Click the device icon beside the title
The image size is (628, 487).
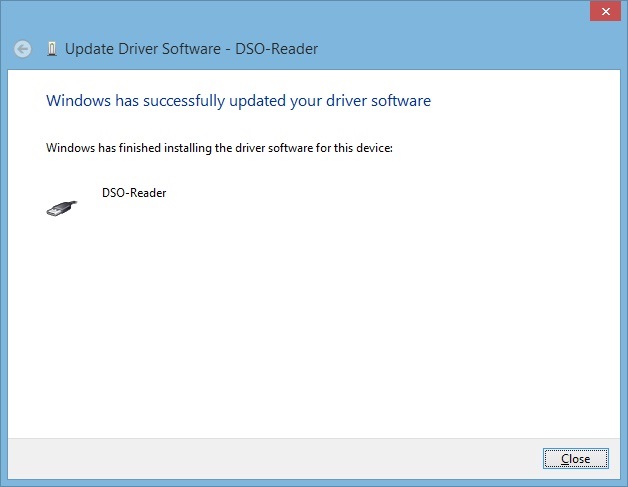pos(52,49)
